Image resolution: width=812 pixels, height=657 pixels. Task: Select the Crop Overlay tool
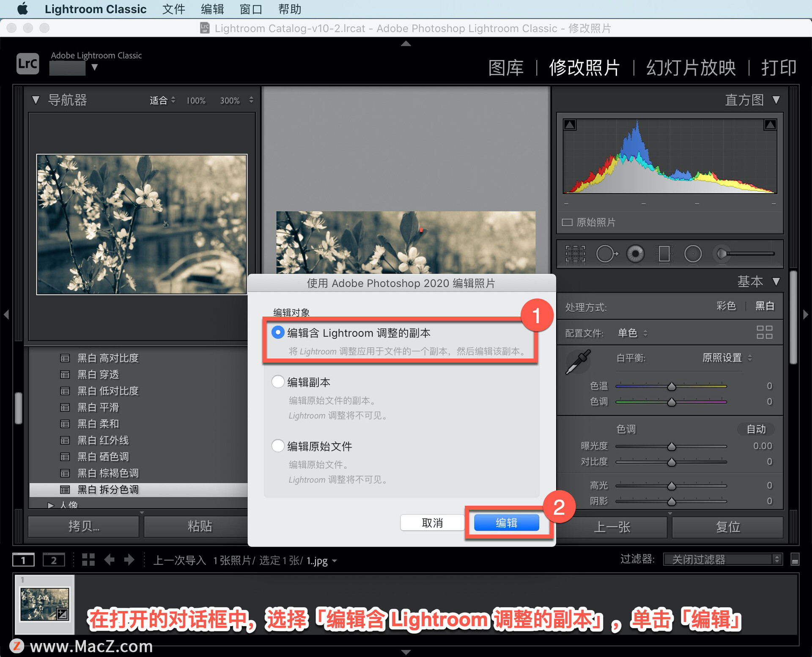pyautogui.click(x=575, y=254)
